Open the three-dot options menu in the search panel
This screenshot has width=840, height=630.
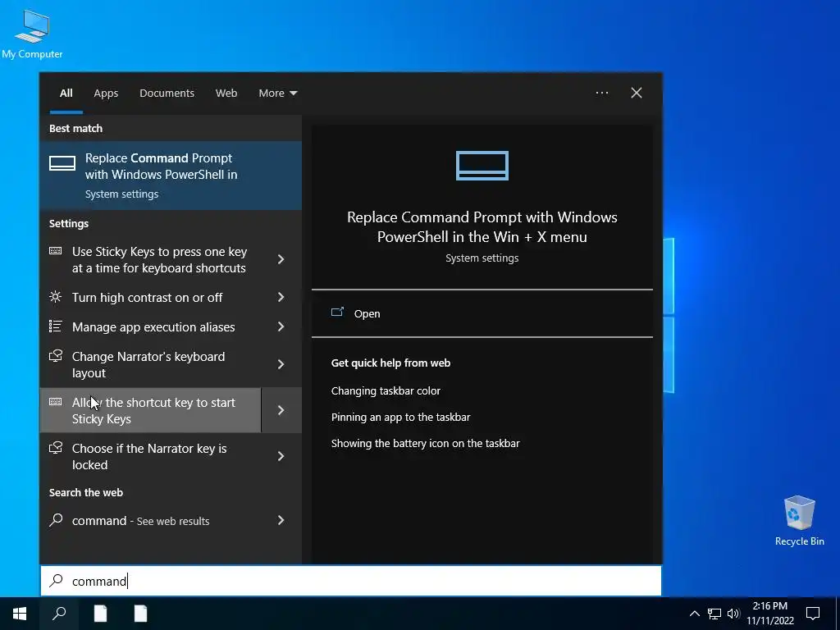pos(602,93)
